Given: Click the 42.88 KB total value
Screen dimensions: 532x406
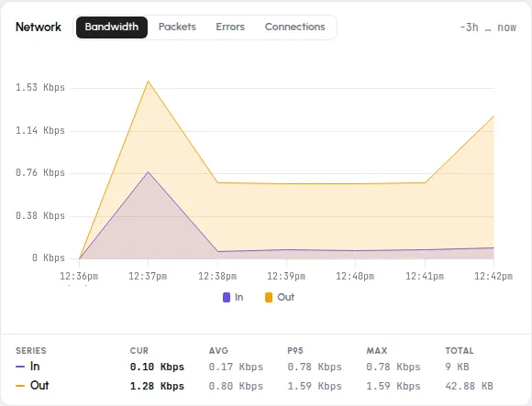Looking at the screenshot, I should (469, 386).
